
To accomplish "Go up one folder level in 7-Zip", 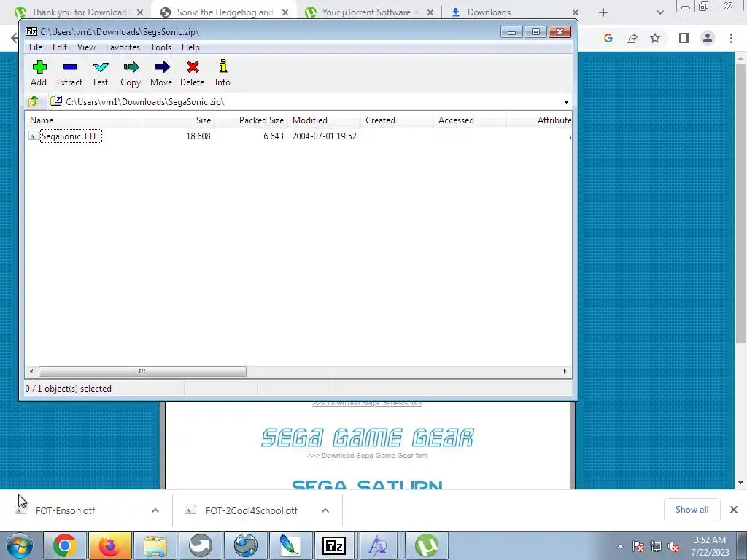I will tap(34, 101).
